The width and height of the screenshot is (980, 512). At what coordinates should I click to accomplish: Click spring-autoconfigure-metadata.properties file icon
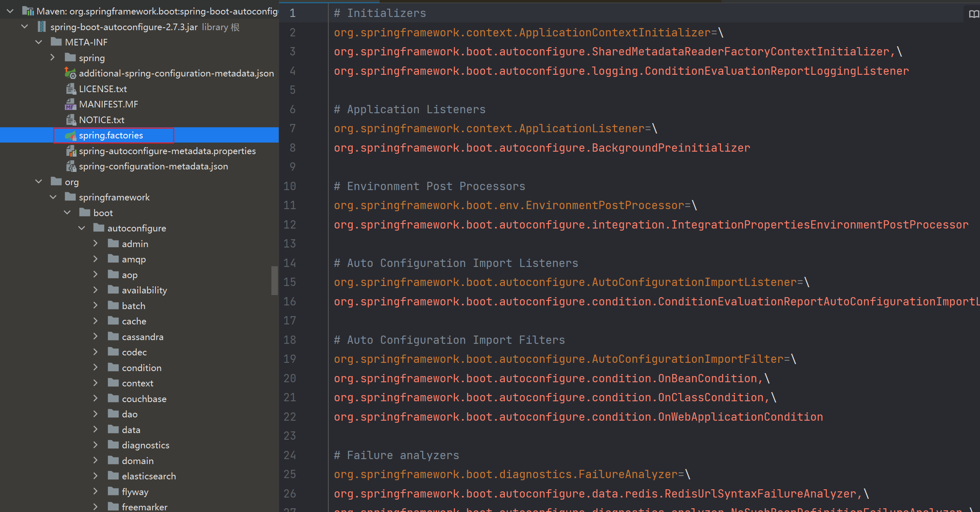pos(71,151)
